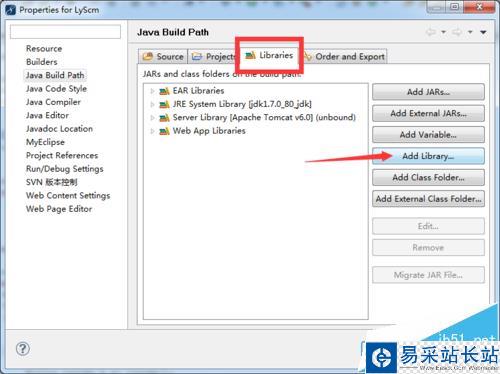Select Run/Debug Settings in the list
500x374 pixels.
click(65, 169)
